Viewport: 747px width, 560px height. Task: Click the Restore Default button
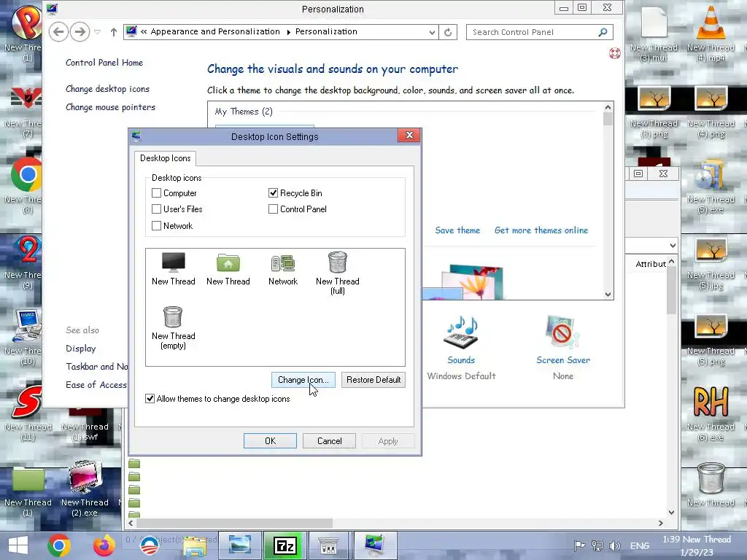[x=373, y=379]
